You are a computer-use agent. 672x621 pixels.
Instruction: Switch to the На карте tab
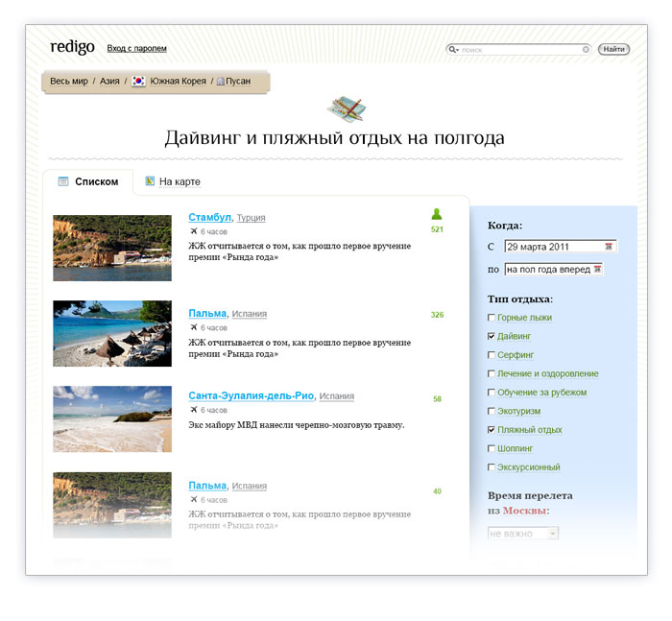(x=179, y=181)
